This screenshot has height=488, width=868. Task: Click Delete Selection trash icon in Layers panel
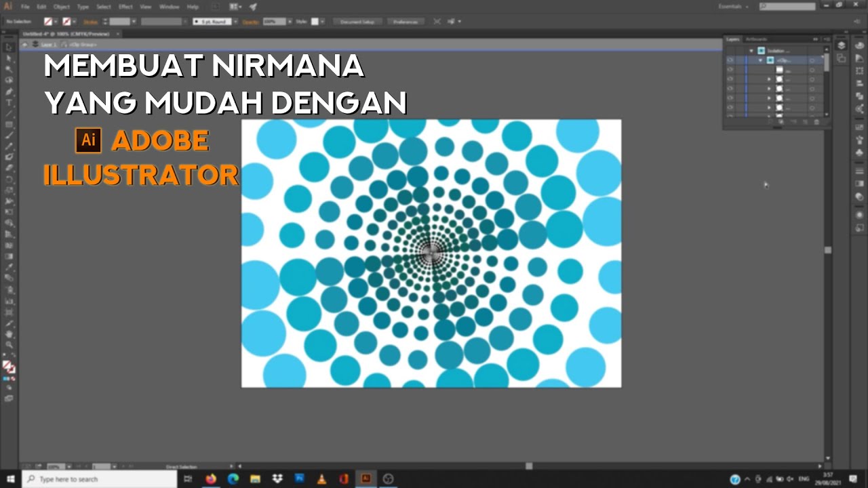point(816,122)
